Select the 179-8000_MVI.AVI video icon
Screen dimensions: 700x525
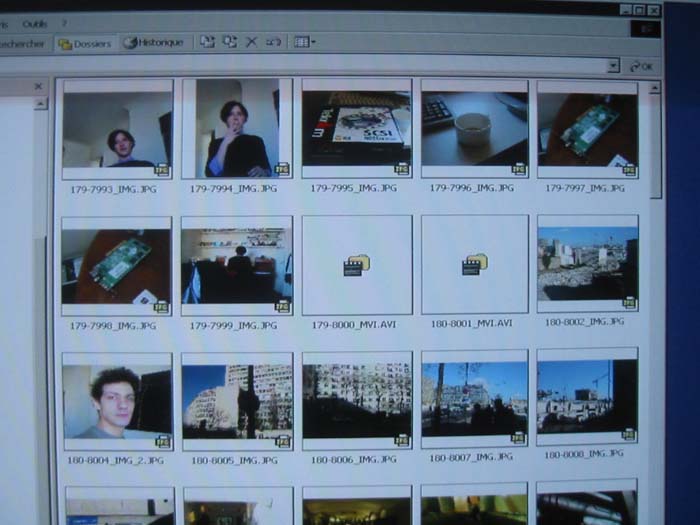pos(357,265)
